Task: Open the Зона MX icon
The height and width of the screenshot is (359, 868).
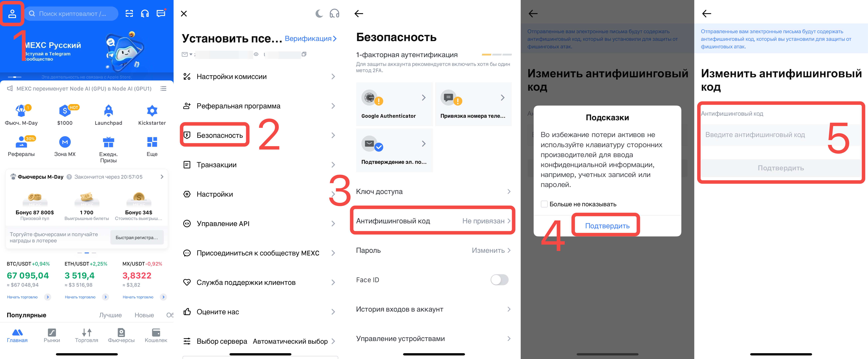Action: (x=65, y=142)
